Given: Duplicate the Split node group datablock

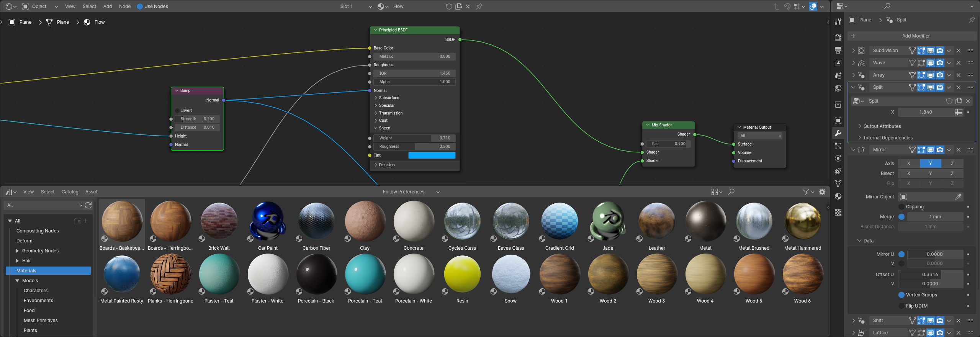Looking at the screenshot, I should tap(959, 101).
